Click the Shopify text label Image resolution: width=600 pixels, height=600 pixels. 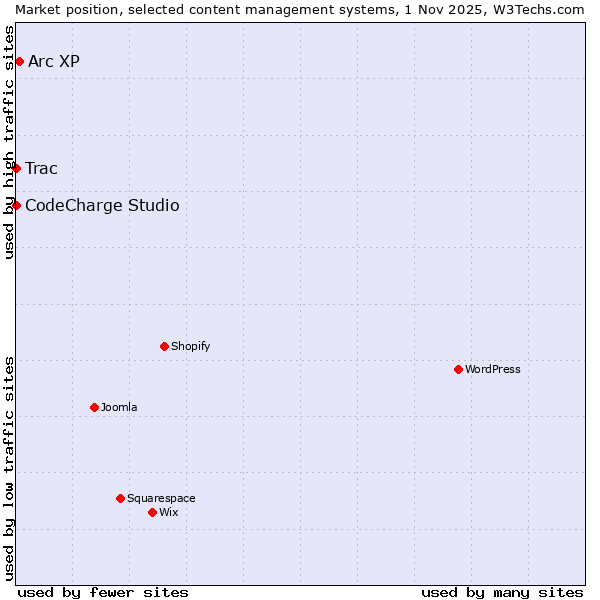click(190, 347)
